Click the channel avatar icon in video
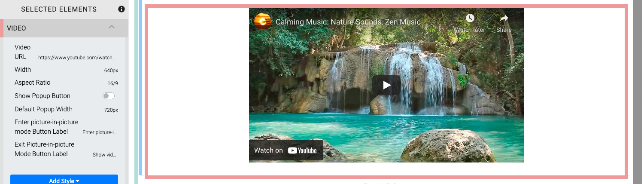Viewport: 644px width, 184px height. tap(263, 21)
